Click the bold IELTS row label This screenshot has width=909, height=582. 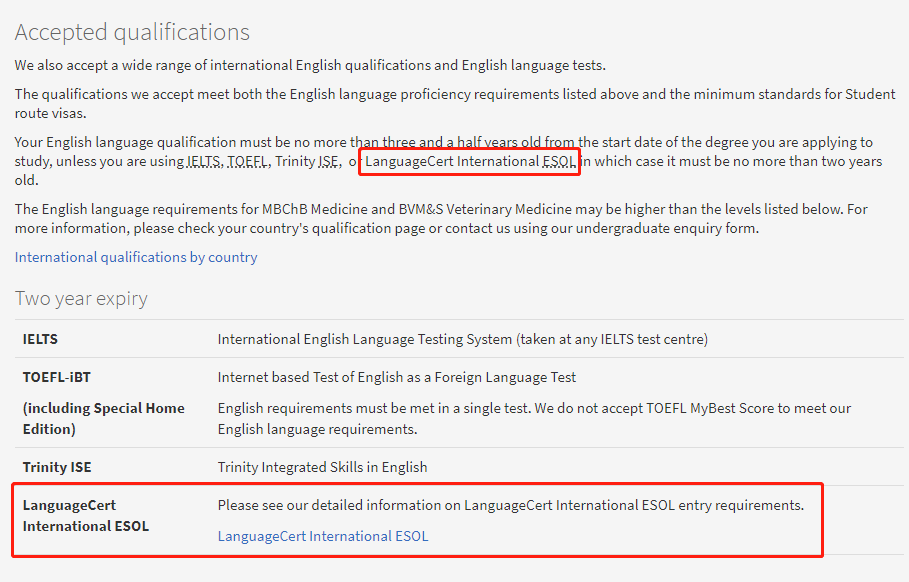[x=40, y=339]
